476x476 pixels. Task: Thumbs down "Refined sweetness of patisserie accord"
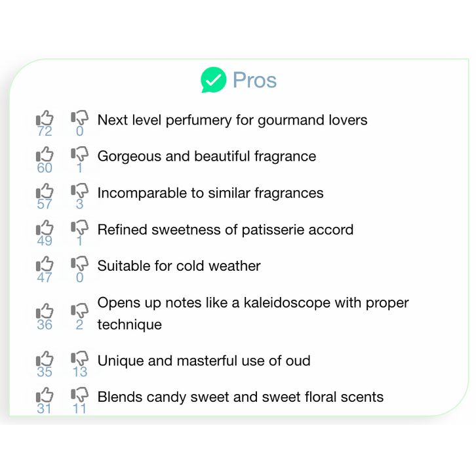point(79,228)
